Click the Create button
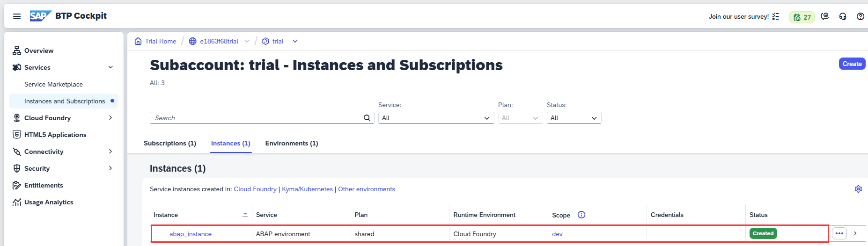The height and width of the screenshot is (246, 868). (852, 64)
